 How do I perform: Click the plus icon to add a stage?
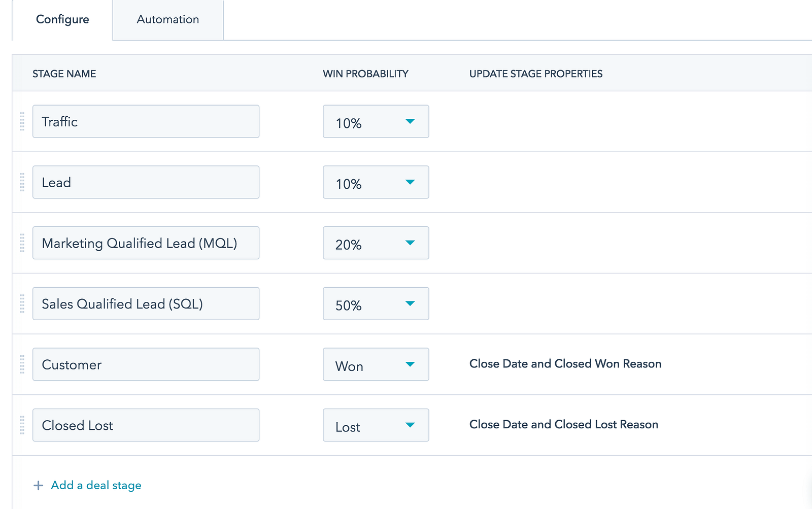(x=38, y=486)
